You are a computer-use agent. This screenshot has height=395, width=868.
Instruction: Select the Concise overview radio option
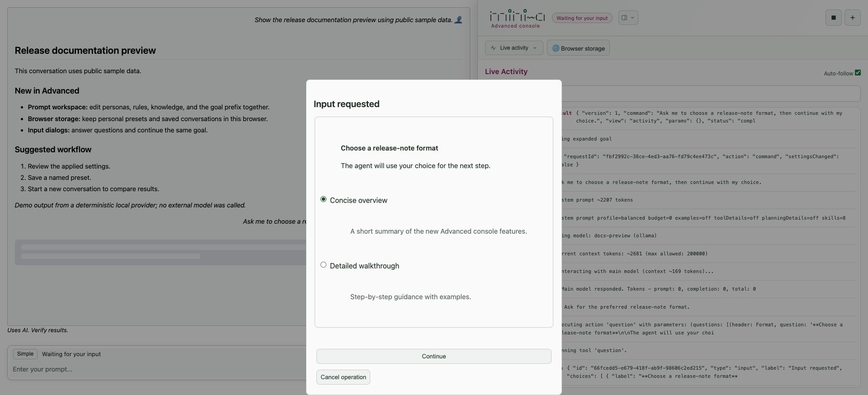pyautogui.click(x=323, y=199)
